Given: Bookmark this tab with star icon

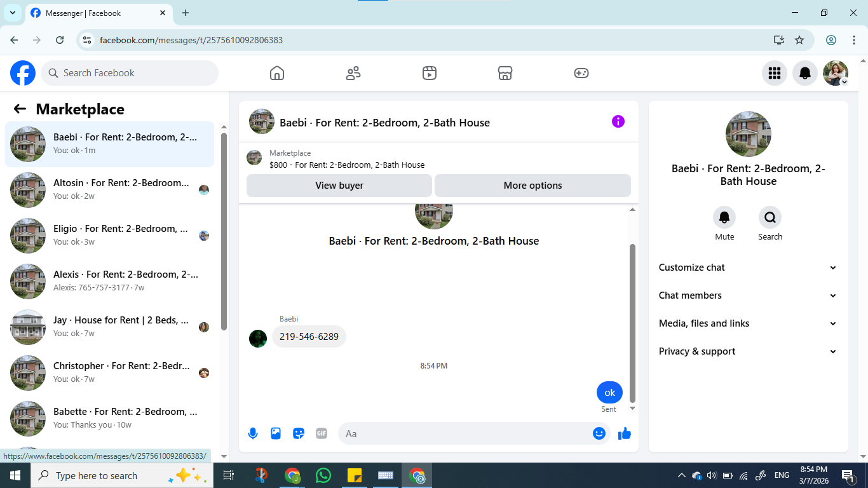Looking at the screenshot, I should coord(799,40).
